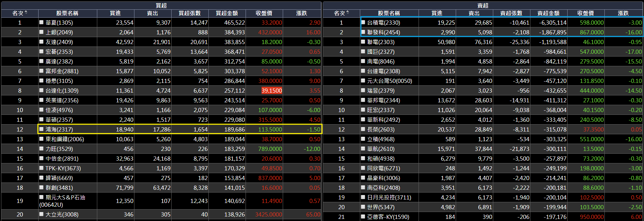
Task: Open stock 華碩(2357)
Action: [x=59, y=120]
